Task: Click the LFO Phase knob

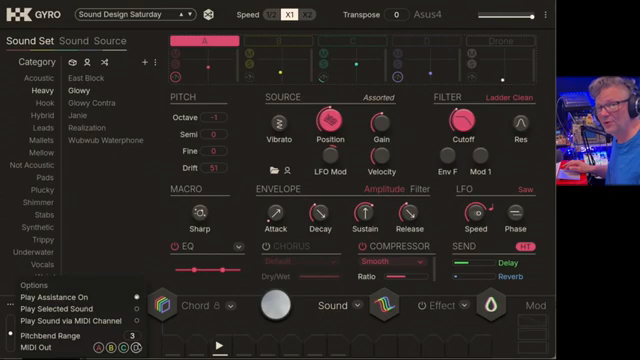Action: tap(515, 213)
